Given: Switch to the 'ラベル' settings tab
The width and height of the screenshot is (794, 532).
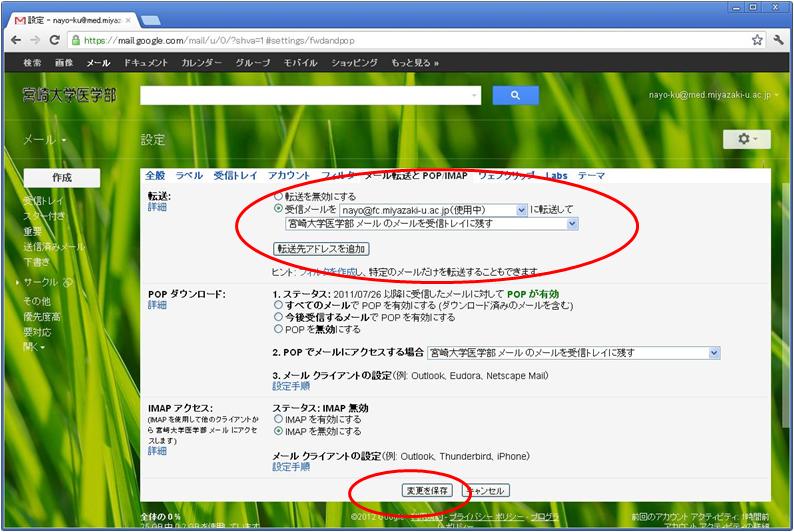Looking at the screenshot, I should point(189,176).
